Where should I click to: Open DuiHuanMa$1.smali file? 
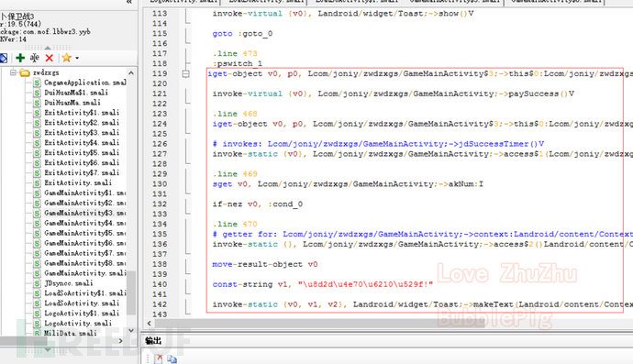click(76, 93)
